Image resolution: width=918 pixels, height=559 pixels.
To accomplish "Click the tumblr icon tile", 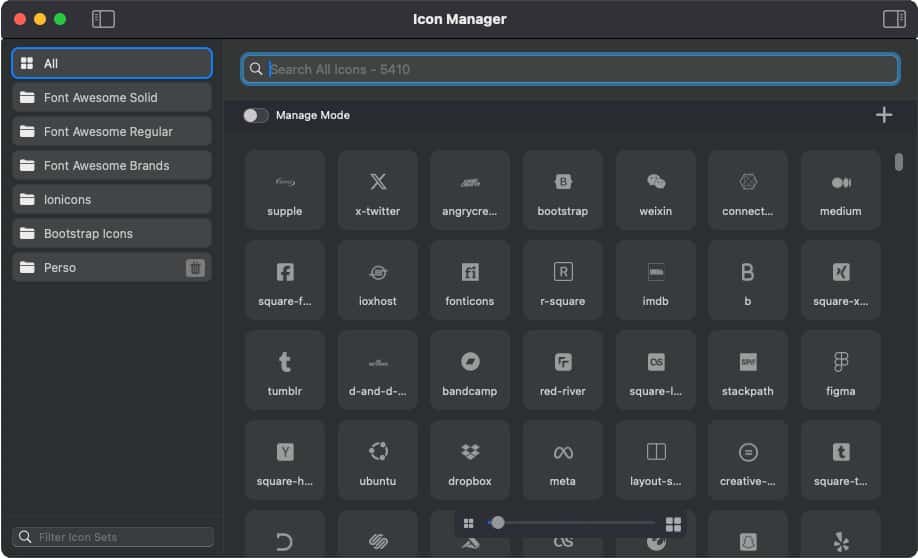I will [x=284, y=370].
